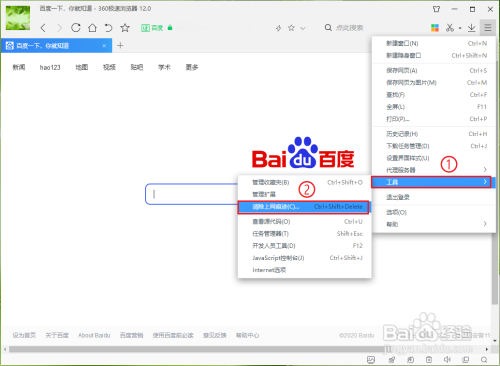Open the 视频 link

(x=109, y=67)
